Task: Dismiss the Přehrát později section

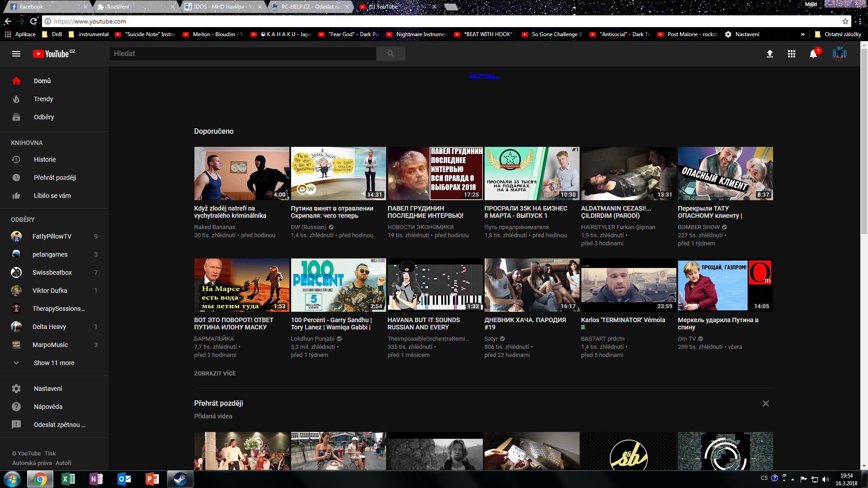Action: click(x=765, y=404)
